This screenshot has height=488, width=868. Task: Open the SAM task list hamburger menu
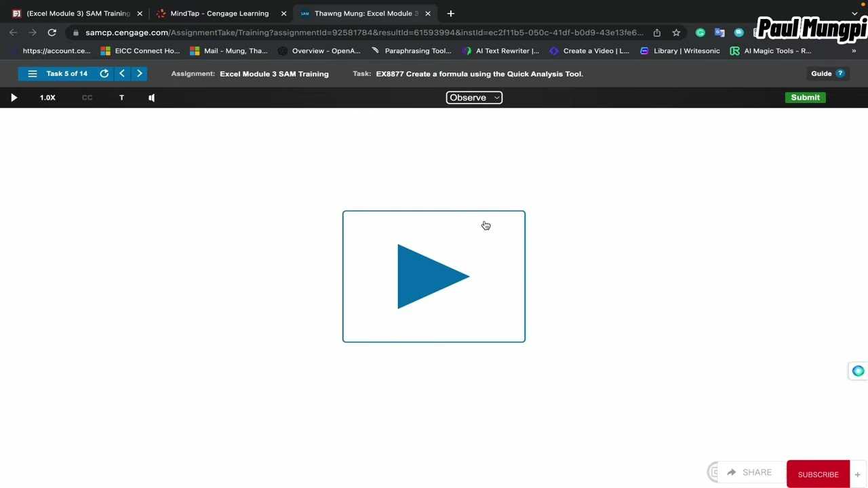coord(33,74)
